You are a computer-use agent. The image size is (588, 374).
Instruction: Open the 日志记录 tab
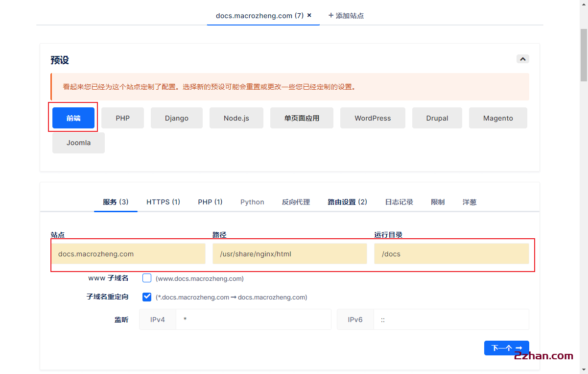point(399,201)
